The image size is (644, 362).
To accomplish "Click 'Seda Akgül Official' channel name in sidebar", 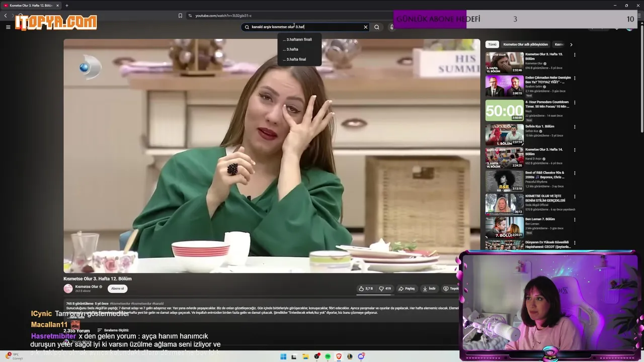I will tap(537, 205).
